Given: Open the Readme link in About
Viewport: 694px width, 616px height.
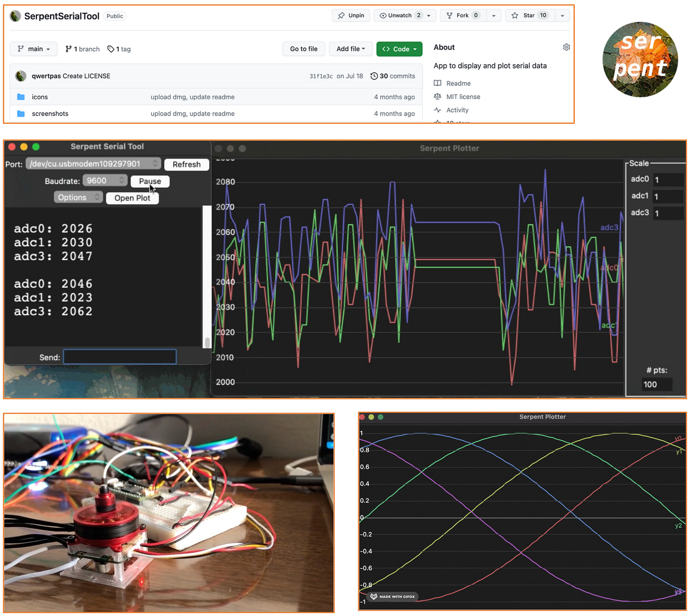Looking at the screenshot, I should (x=459, y=83).
